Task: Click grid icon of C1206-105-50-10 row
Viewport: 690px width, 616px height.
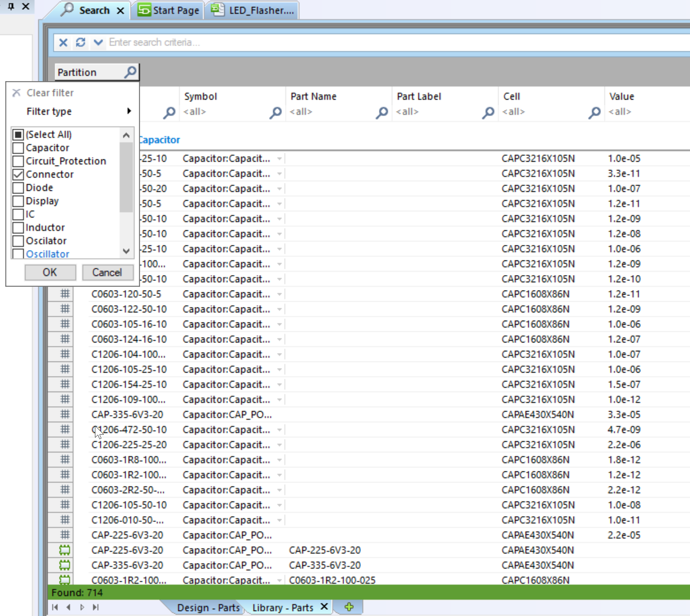Action: tap(64, 505)
